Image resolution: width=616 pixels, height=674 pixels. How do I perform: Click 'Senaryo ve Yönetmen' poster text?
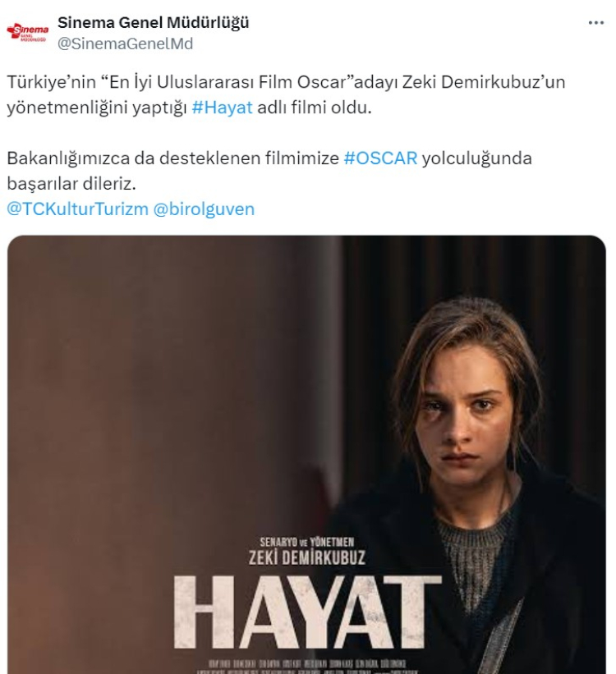306,542
